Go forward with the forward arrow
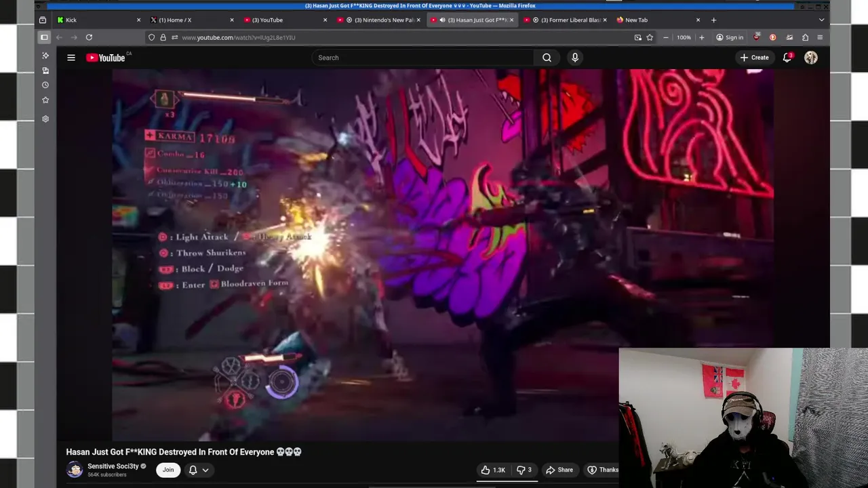Screen dimensions: 868x488 point(74,37)
